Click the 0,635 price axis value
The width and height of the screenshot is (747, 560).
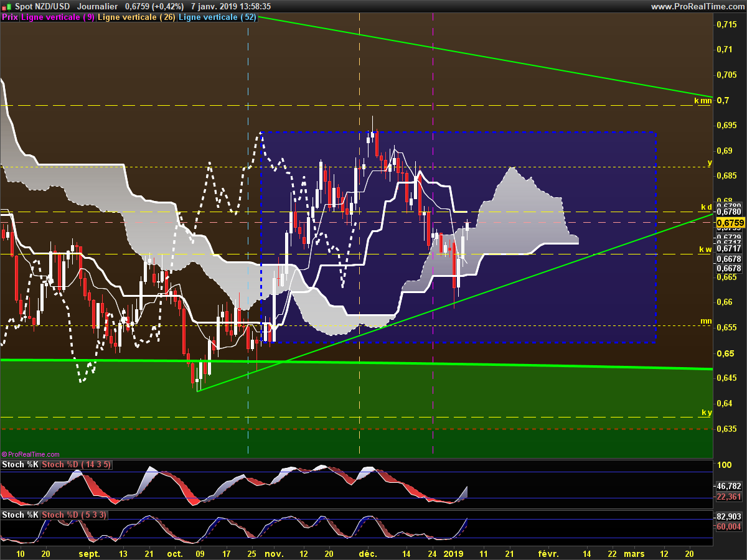(726, 429)
